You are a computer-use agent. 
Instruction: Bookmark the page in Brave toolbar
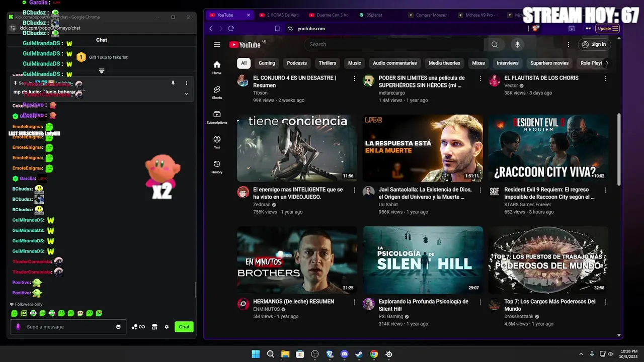pos(277,29)
